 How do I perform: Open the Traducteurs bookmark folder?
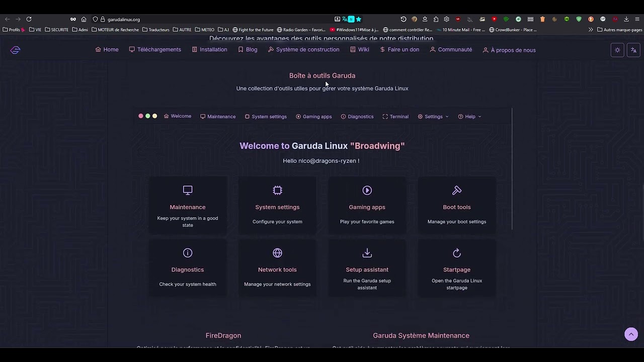[156, 30]
